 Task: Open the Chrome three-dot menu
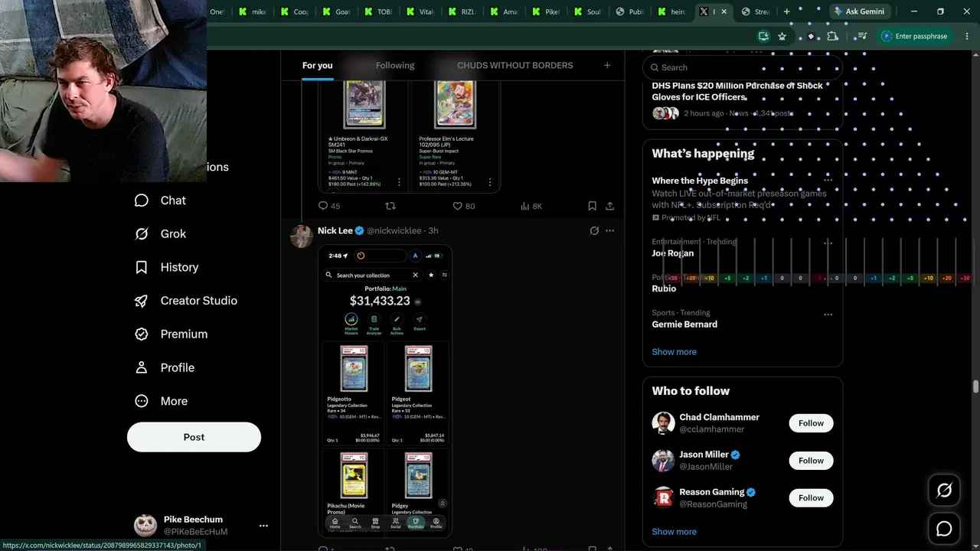[967, 36]
